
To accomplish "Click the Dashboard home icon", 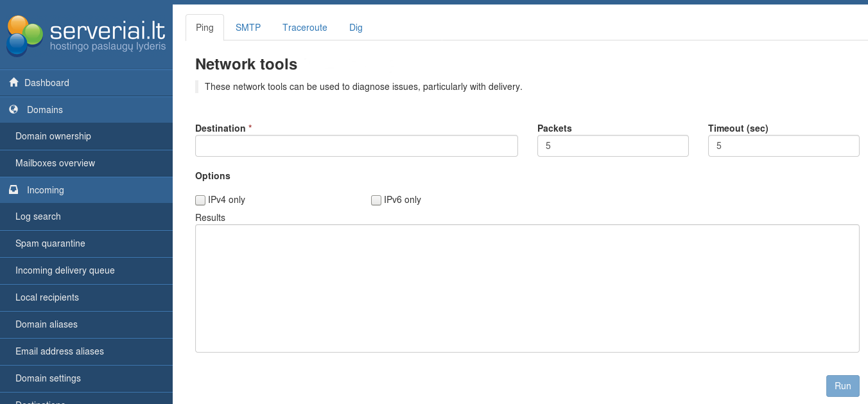I will (13, 83).
